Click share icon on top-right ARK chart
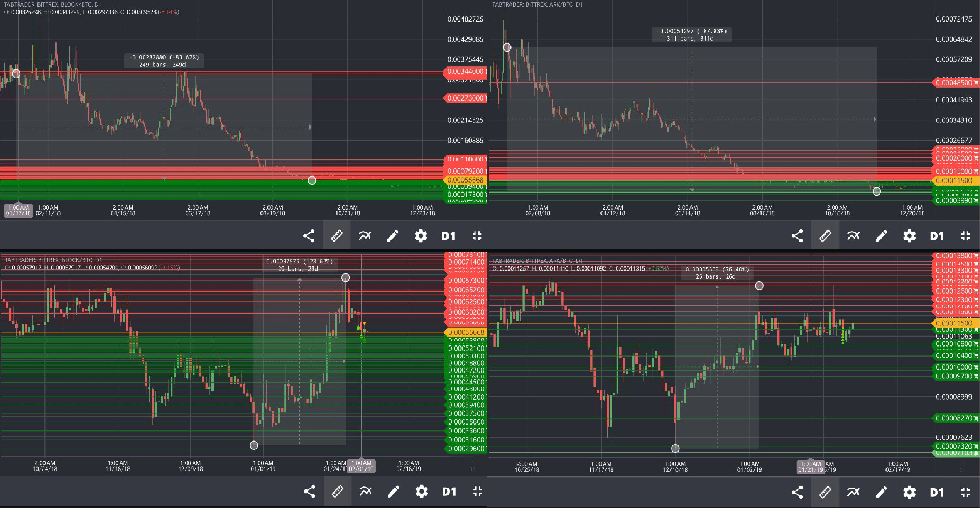Viewport: 980px width, 508px height. tap(797, 236)
